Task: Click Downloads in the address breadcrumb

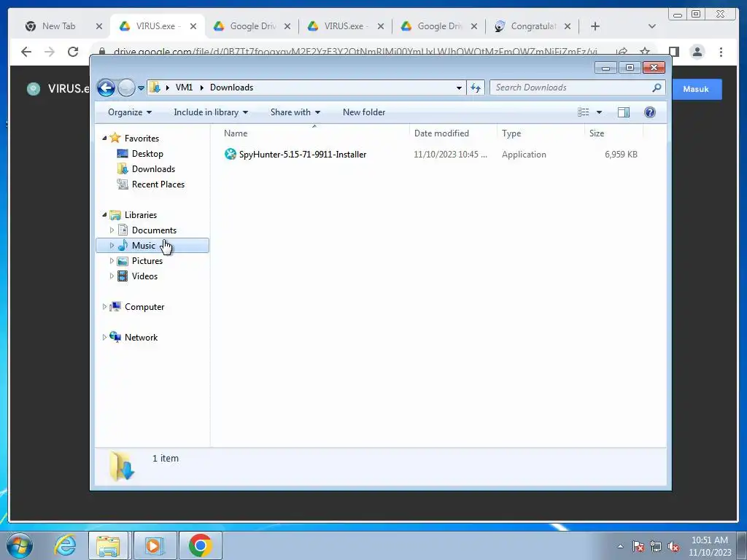Action: click(x=231, y=87)
